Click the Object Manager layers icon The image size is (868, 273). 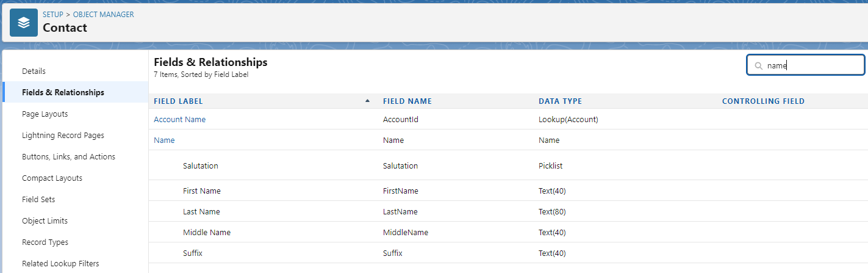click(24, 23)
